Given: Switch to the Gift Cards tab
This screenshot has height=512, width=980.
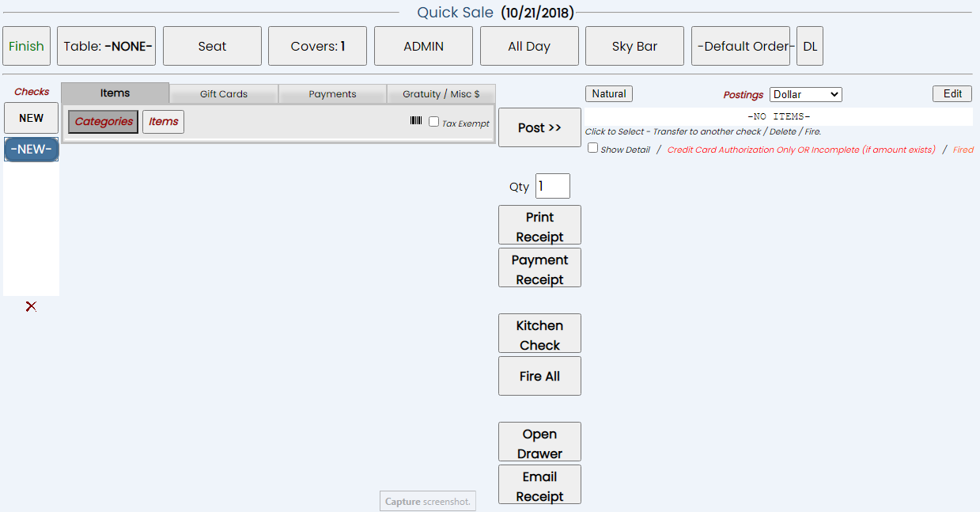Looking at the screenshot, I should tap(223, 93).
